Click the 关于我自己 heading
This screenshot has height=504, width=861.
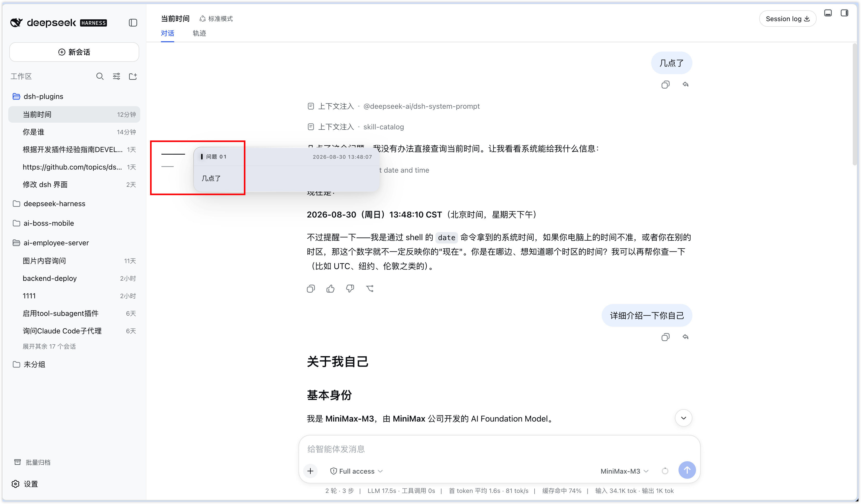[x=337, y=362]
